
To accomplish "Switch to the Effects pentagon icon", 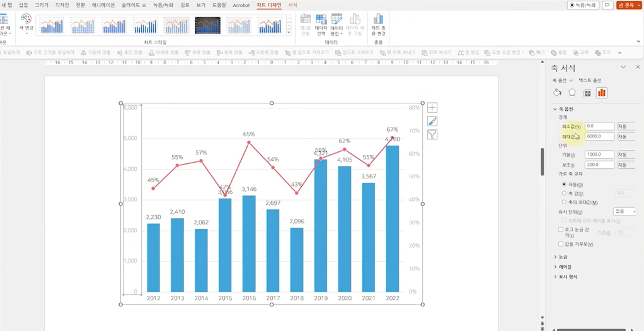I will pos(572,93).
